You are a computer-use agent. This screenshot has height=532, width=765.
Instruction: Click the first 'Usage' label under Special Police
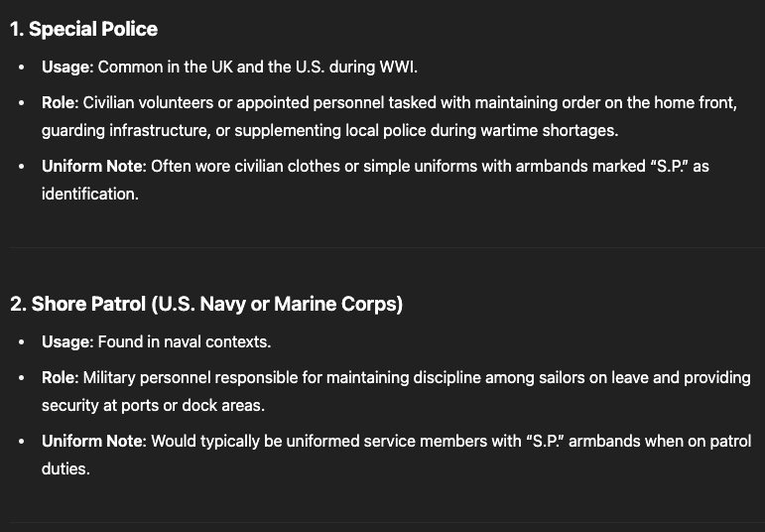(66, 66)
